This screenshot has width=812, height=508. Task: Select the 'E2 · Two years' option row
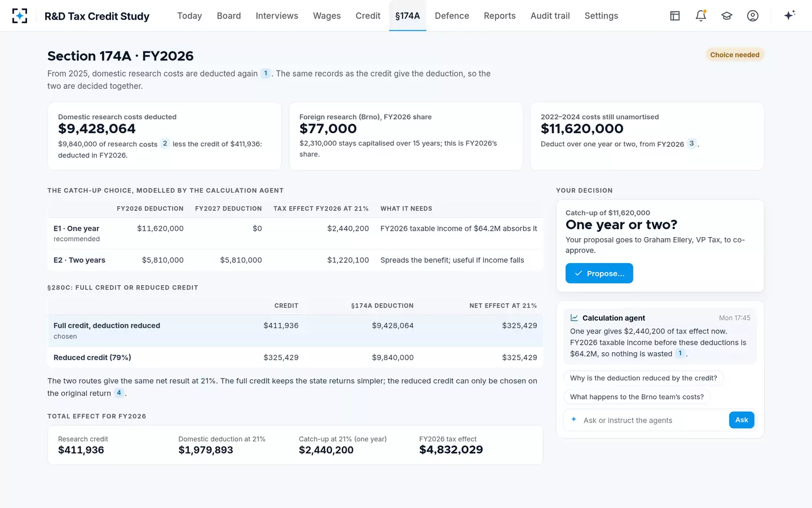point(295,260)
